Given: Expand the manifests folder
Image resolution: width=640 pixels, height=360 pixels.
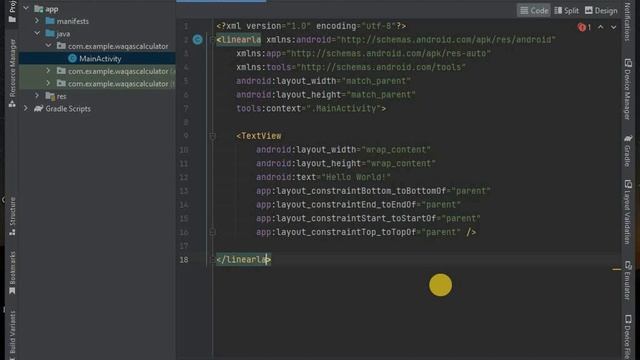Looking at the screenshot, I should pyautogui.click(x=37, y=20).
